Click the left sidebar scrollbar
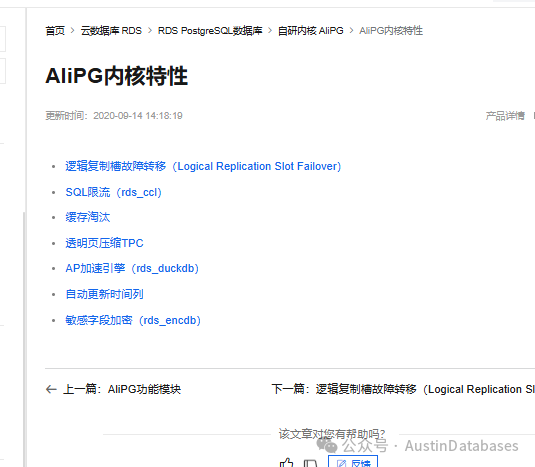Image resolution: width=535 pixels, height=467 pixels. 24,338
